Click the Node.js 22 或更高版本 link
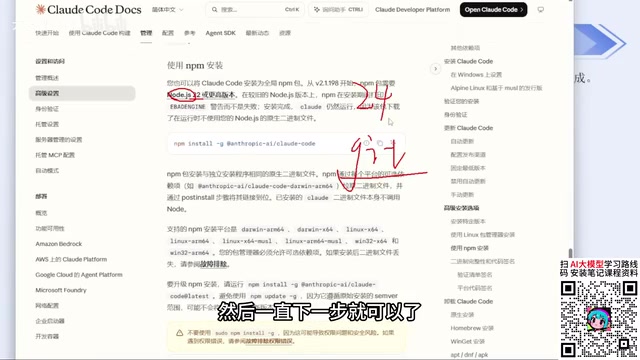 coord(201,95)
